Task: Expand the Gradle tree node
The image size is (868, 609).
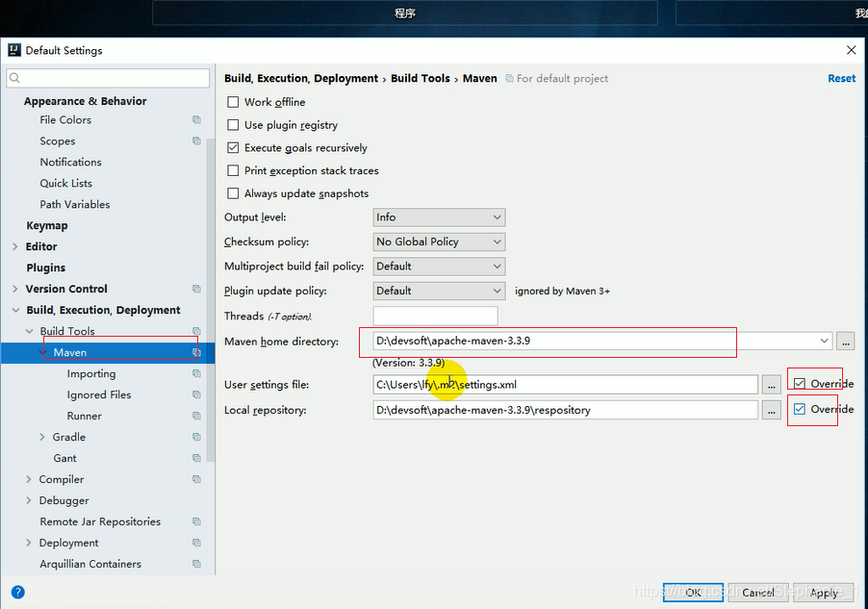Action: [x=42, y=437]
